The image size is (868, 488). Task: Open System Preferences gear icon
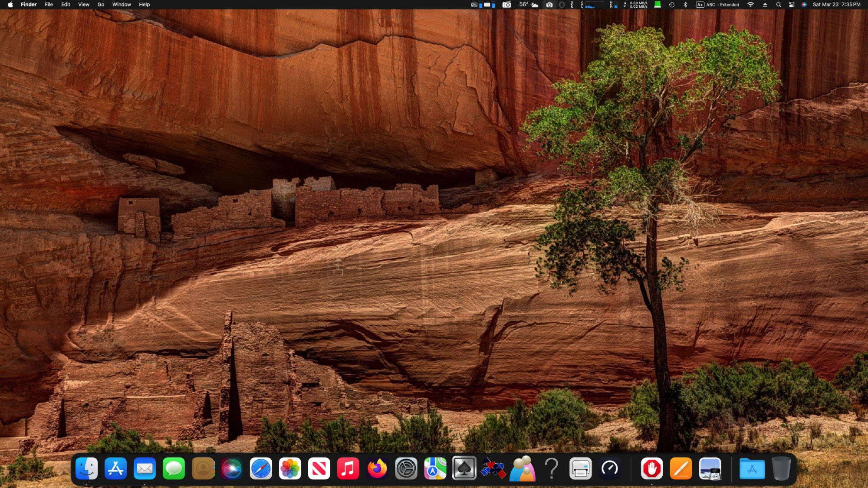(406, 468)
